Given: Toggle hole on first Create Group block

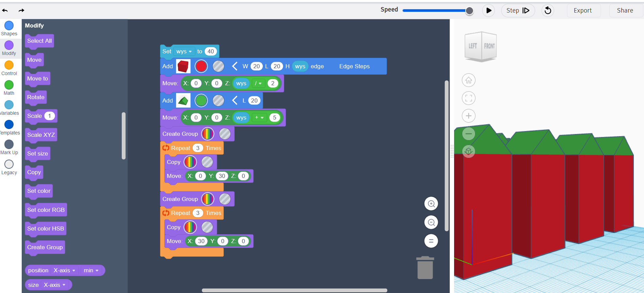Looking at the screenshot, I should tap(225, 134).
